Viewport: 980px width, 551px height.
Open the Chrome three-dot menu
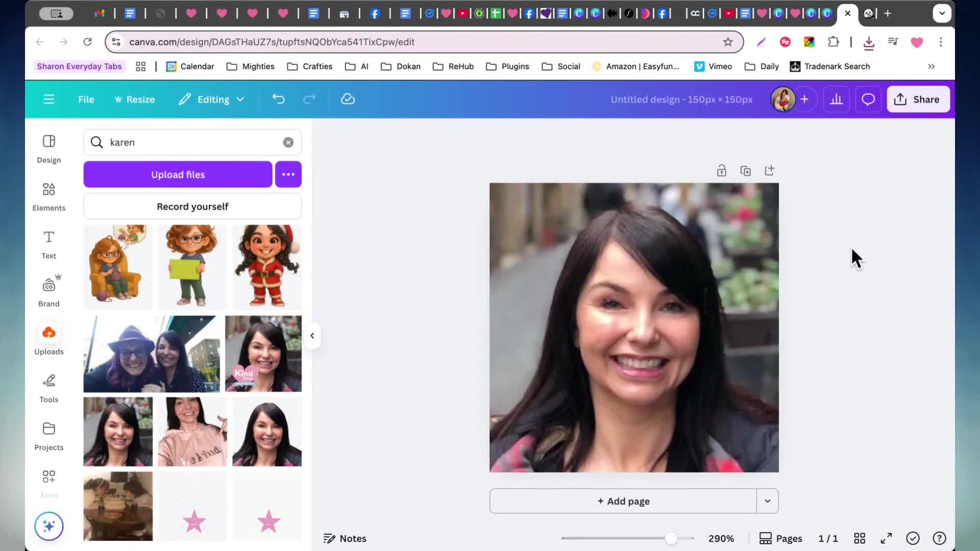pyautogui.click(x=941, y=42)
